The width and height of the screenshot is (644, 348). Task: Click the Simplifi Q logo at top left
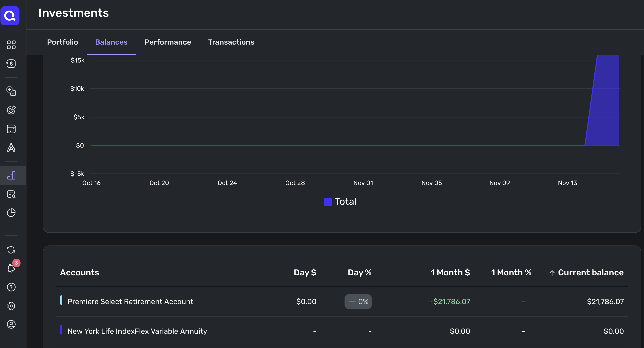[10, 15]
